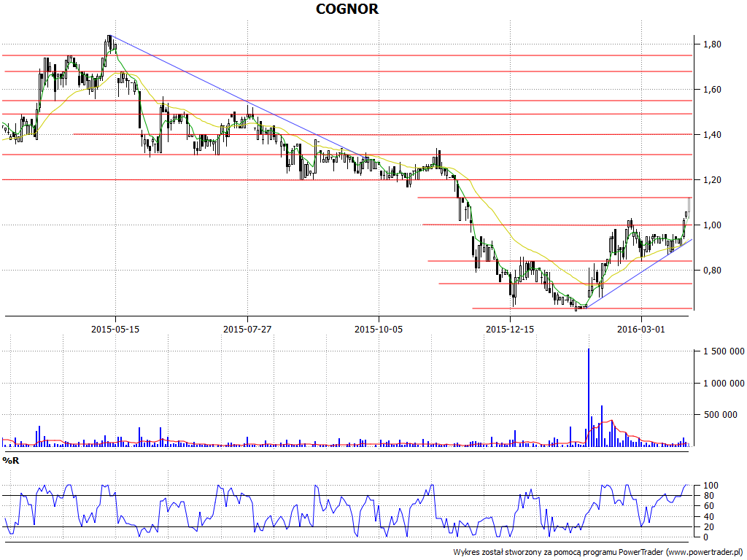Click the 1,40 price axis label
The image size is (747, 560).
point(712,135)
